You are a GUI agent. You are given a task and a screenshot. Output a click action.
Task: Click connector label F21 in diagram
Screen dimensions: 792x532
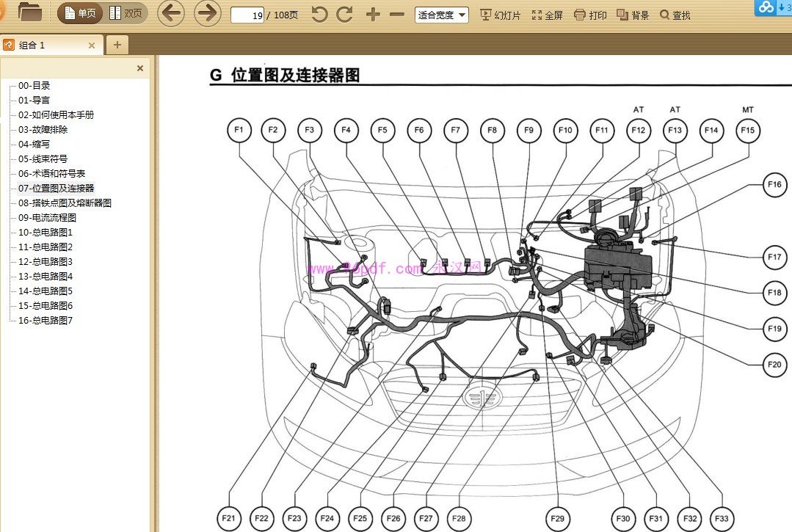click(229, 518)
